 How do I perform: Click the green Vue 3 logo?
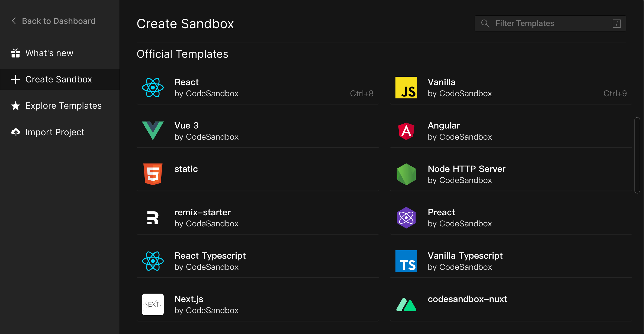pos(153,131)
